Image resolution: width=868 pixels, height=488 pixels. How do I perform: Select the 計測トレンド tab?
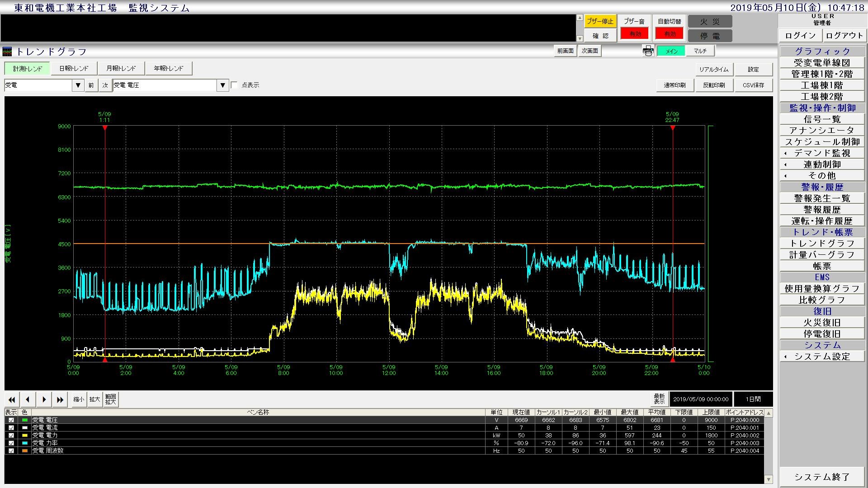tap(28, 69)
